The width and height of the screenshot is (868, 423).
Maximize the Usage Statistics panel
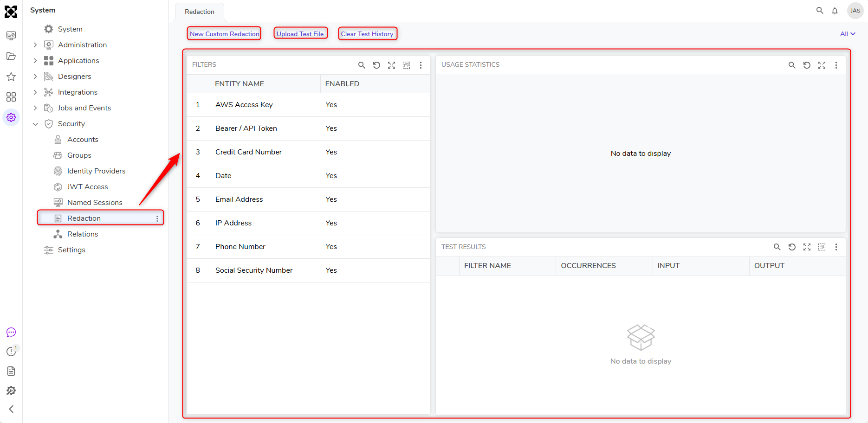tap(822, 65)
